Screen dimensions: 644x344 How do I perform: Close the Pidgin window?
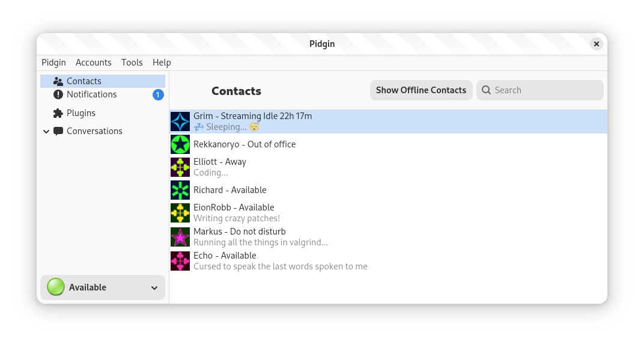pyautogui.click(x=596, y=44)
